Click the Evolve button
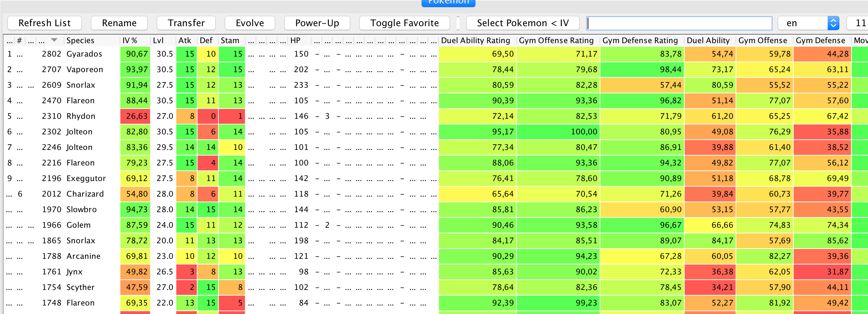This screenshot has width=868, height=314. [x=250, y=23]
